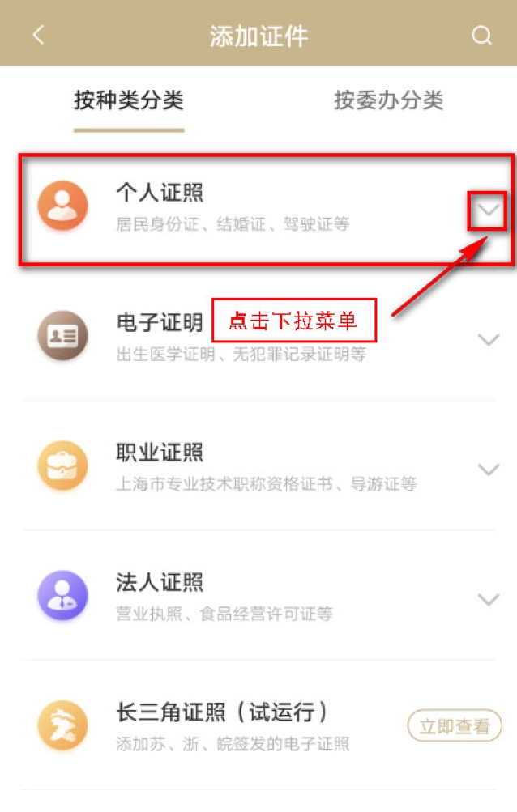Expand the 法人证照 dropdown chevron
This screenshot has height=812, width=517.
tap(488, 600)
